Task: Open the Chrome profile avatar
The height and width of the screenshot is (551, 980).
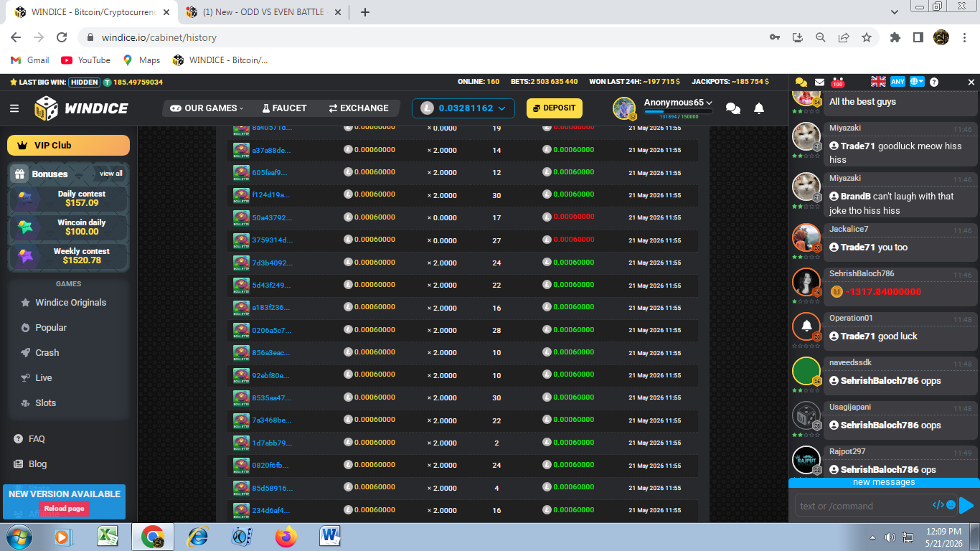Action: (941, 37)
